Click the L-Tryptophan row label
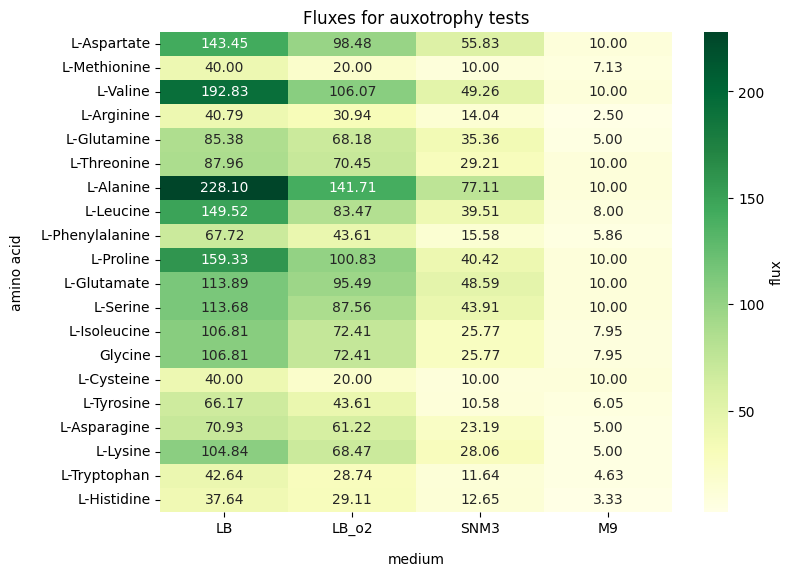Viewport: 793px width, 576px height. [x=105, y=475]
